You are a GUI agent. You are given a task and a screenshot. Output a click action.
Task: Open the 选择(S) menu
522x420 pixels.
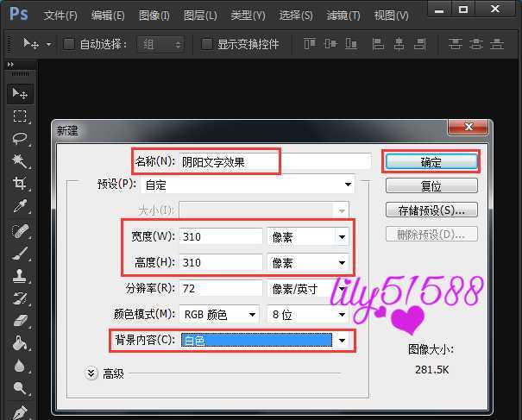tap(296, 16)
